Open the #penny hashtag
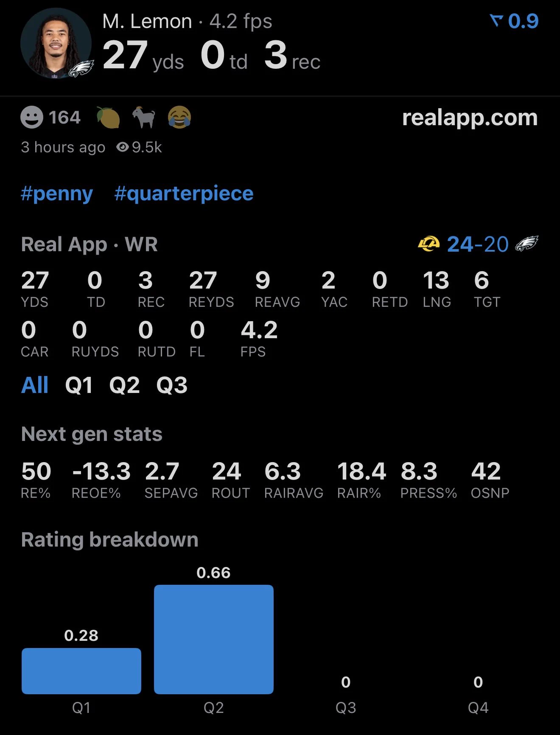 tap(57, 194)
